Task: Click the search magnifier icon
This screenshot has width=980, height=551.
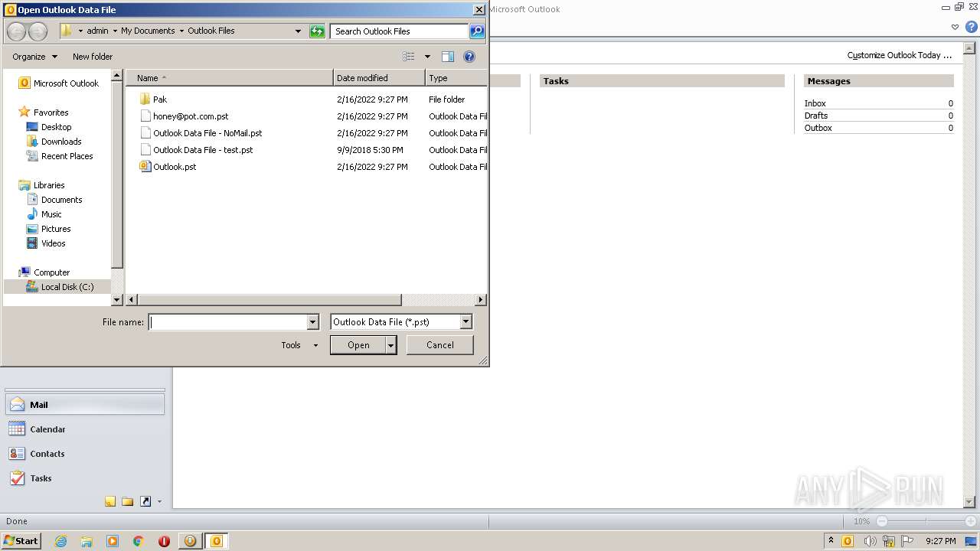Action: (477, 31)
